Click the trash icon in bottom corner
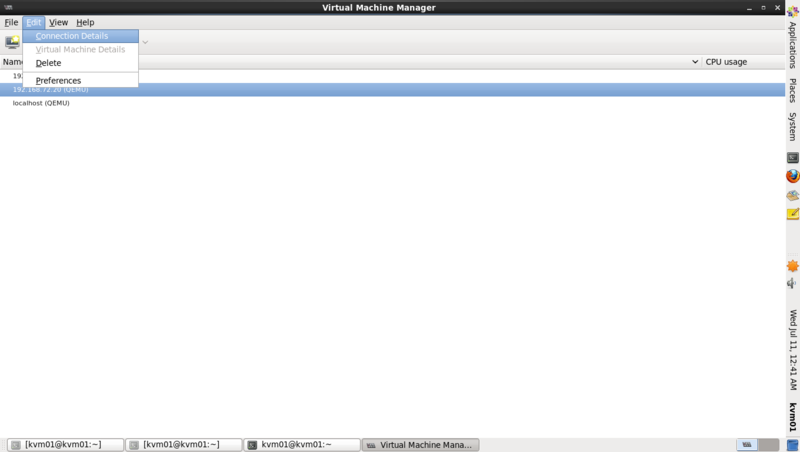 (x=792, y=445)
